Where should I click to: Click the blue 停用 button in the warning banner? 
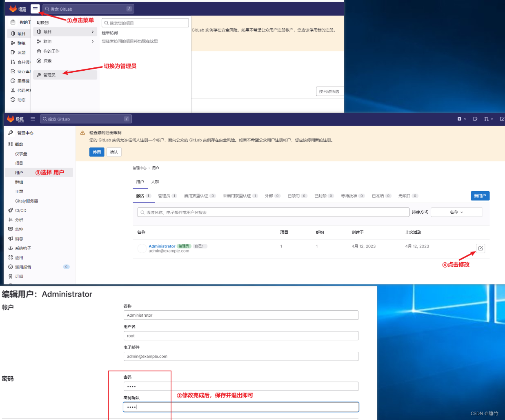[x=97, y=152]
